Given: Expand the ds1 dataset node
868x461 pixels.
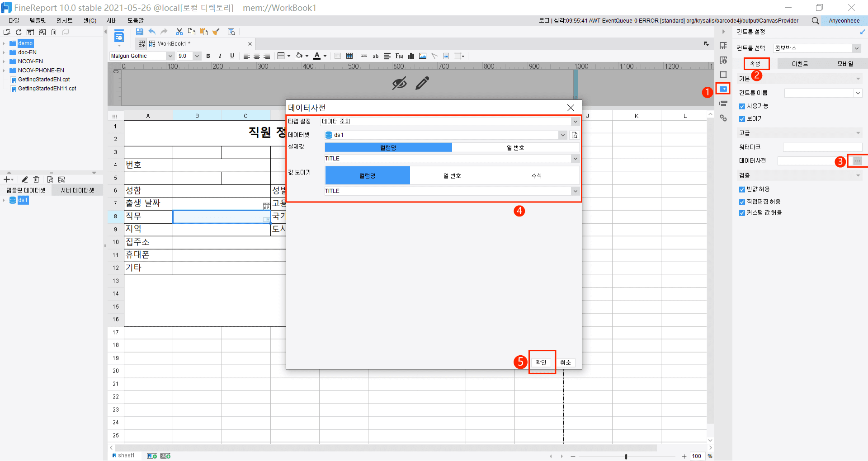Looking at the screenshot, I should 4,200.
